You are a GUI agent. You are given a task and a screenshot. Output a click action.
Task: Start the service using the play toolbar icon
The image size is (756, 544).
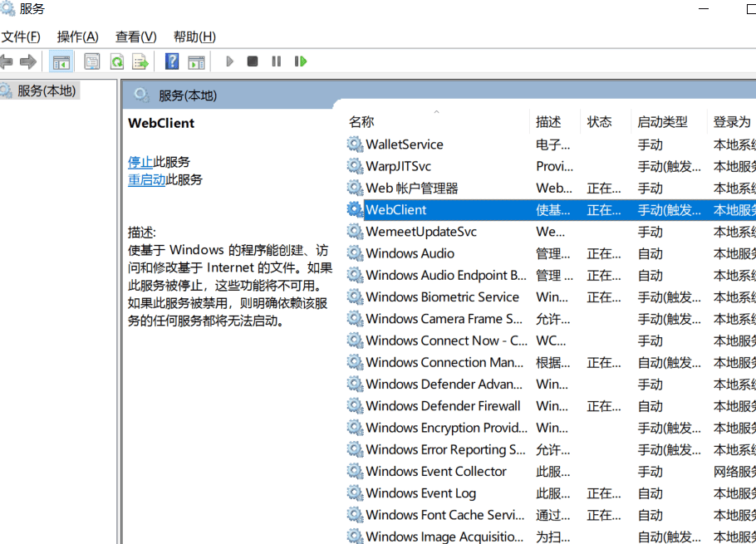[x=229, y=61]
